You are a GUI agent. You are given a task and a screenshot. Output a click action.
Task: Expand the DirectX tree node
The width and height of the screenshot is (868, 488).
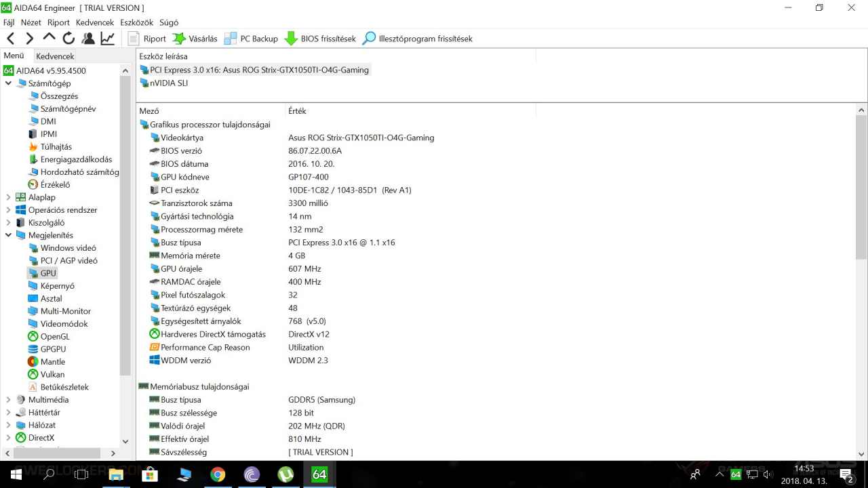click(x=8, y=438)
